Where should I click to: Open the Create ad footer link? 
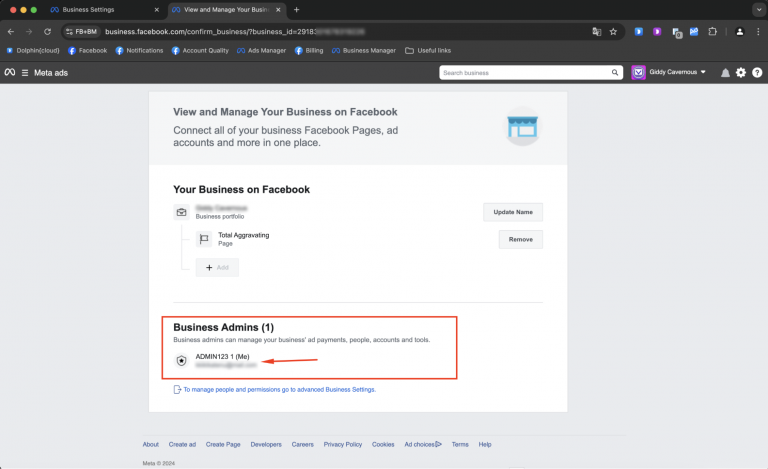pos(182,445)
